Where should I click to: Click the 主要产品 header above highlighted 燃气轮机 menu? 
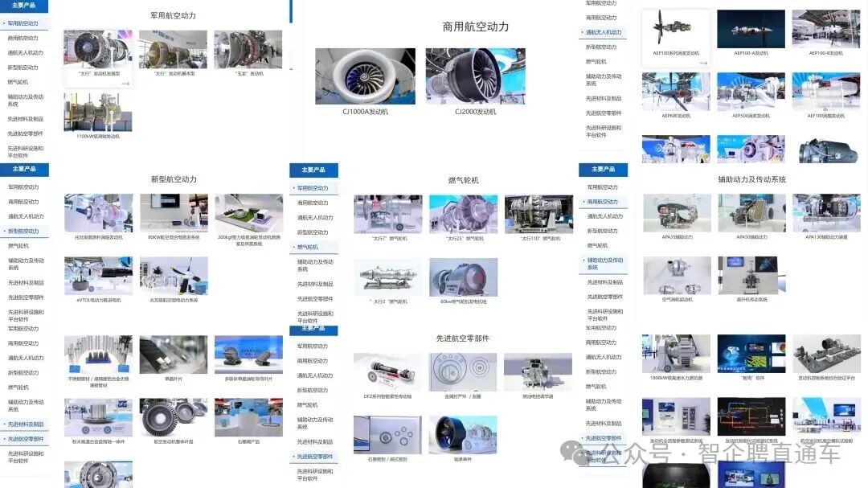pos(313,170)
